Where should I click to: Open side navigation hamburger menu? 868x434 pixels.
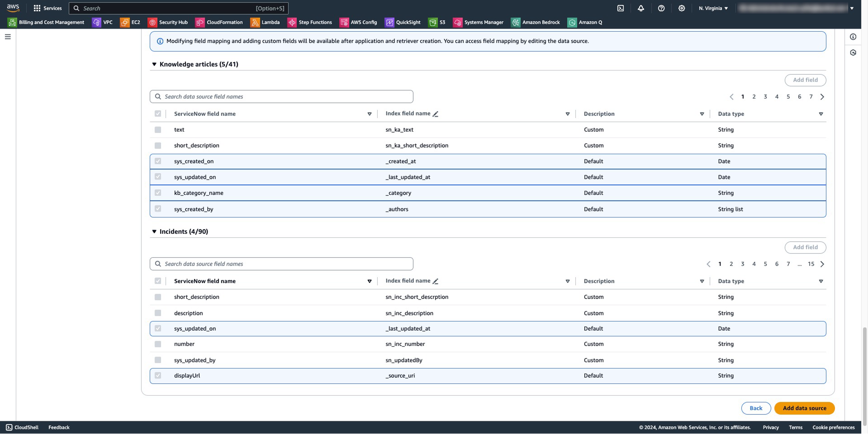8,37
